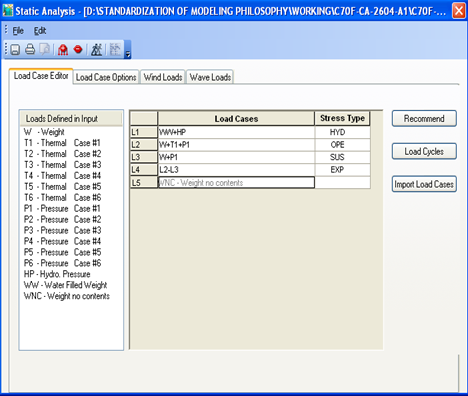Select 'P5 - Pressure Case #5' entry
This screenshot has width=468, height=396.
coord(62,252)
